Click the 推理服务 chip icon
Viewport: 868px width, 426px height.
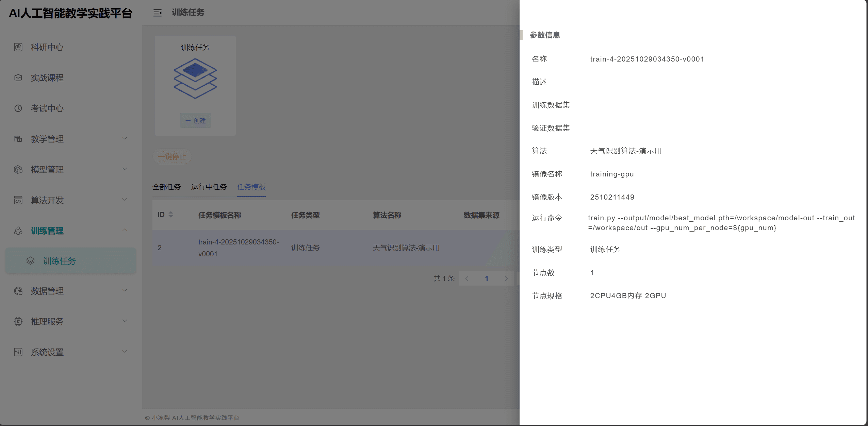point(18,322)
